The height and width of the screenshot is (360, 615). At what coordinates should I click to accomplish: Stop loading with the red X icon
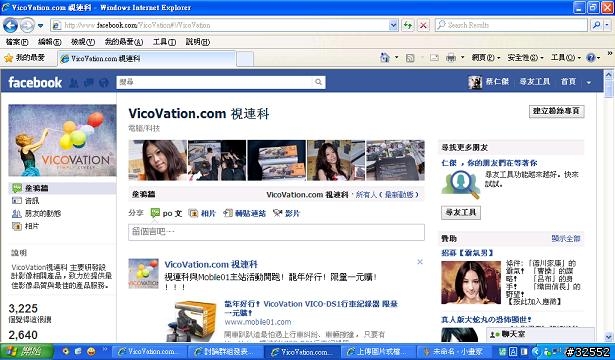pyautogui.click(x=423, y=25)
